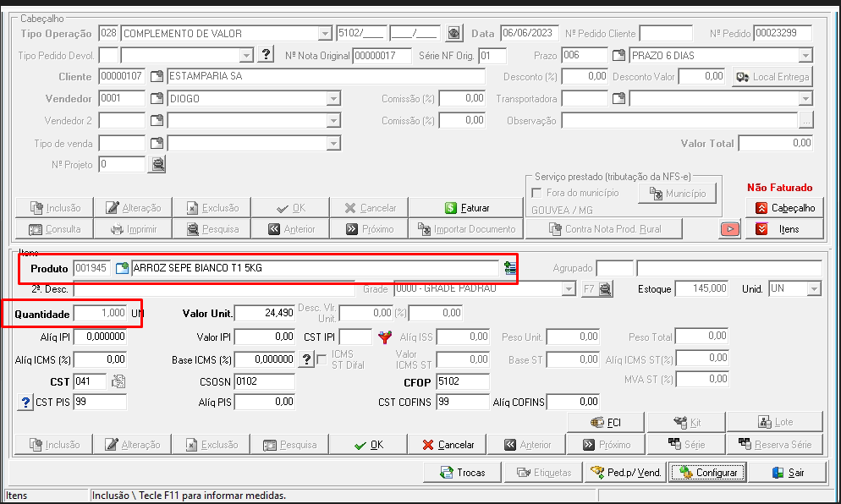
Task: Open Cliente lookup icon next to 00000107
Action: pyautogui.click(x=157, y=77)
